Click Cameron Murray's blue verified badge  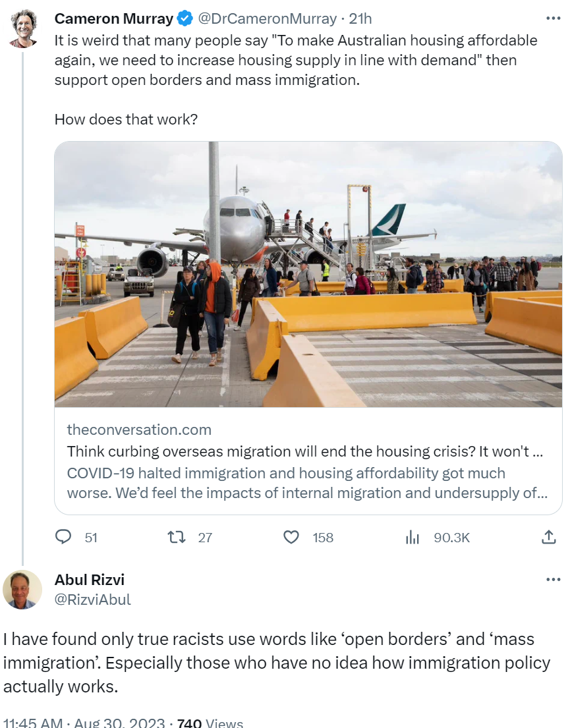tap(185, 19)
